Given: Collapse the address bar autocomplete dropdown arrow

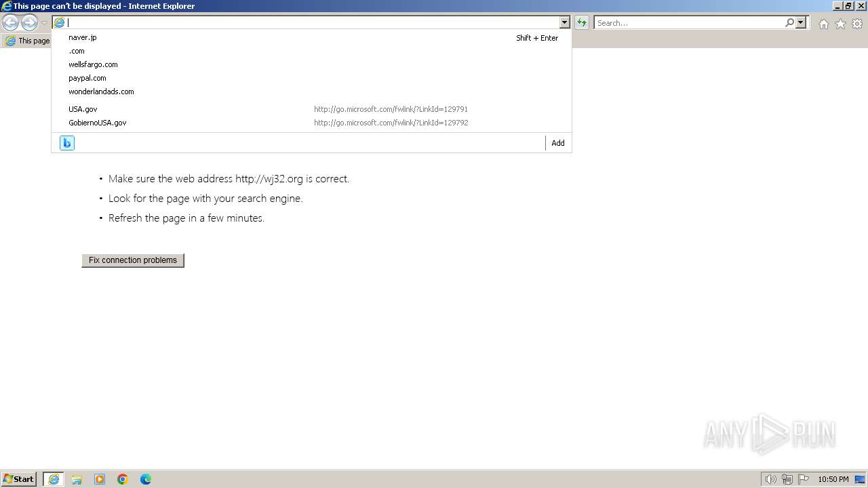Looking at the screenshot, I should (564, 22).
